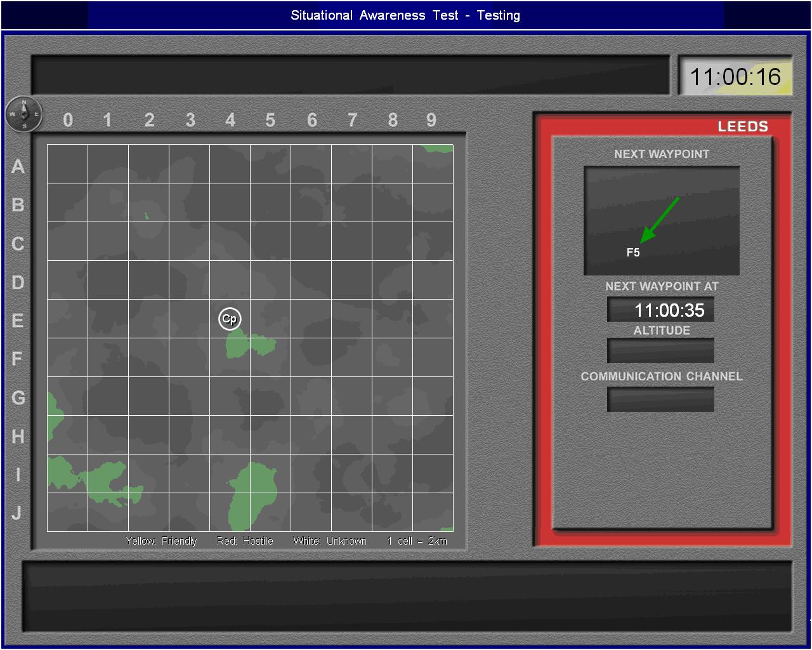Screen dimensions: 812x650
Task: Click the compass icon beside the map
Action: pyautogui.click(x=24, y=115)
